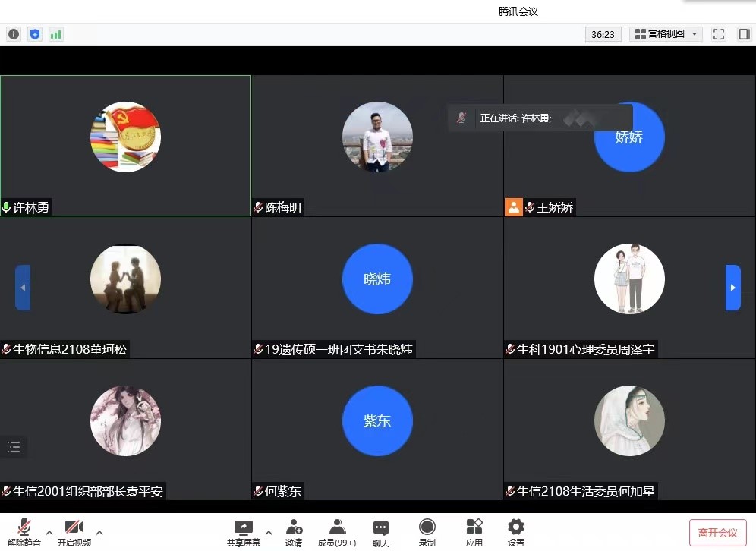
Task: Click the meeting info icon
Action: (14, 34)
